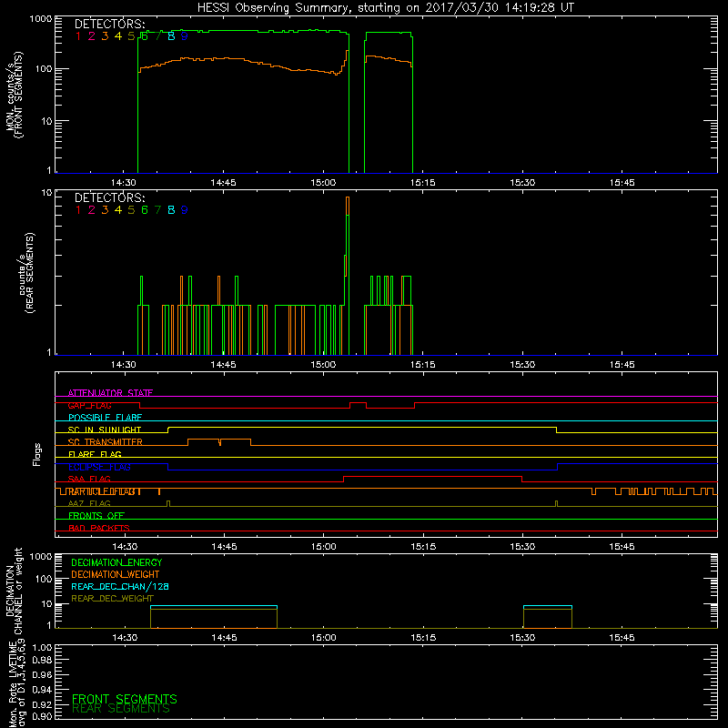The image size is (728, 728).
Task: Select green detector 6 in rear segments legend
Action: click(145, 210)
